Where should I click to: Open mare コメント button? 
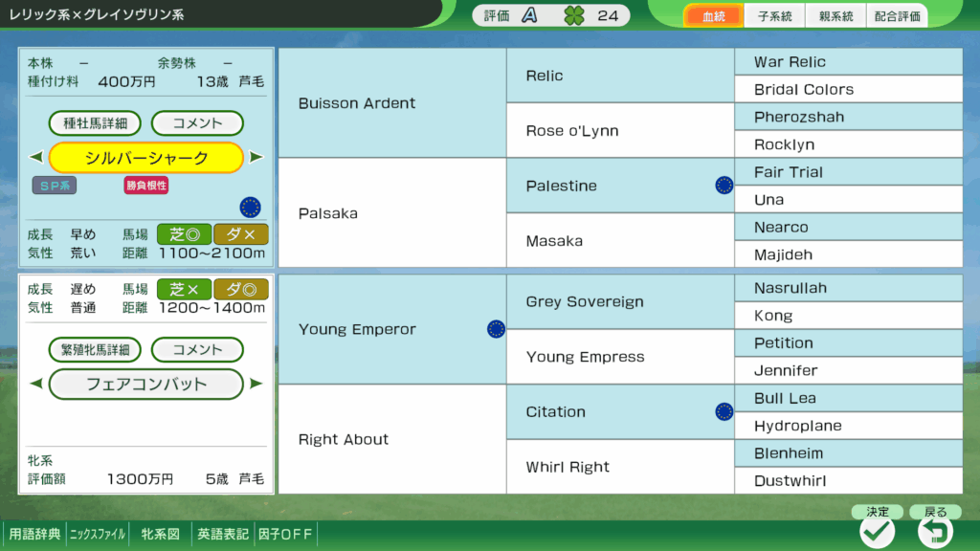point(197,350)
